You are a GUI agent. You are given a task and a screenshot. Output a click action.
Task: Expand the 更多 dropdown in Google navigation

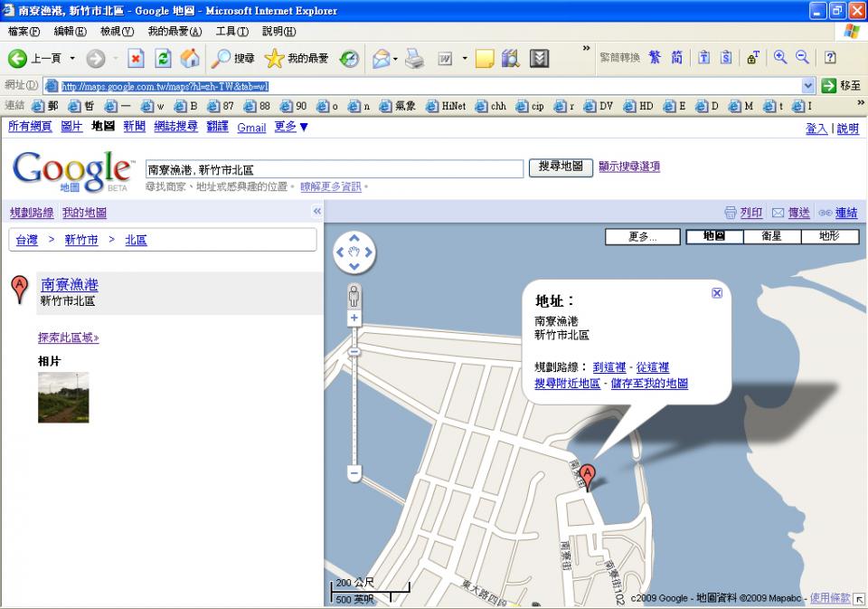pyautogui.click(x=291, y=127)
